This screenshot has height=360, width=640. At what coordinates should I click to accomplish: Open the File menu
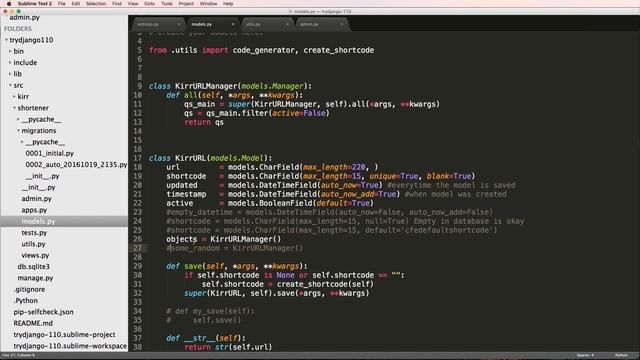(x=62, y=4)
